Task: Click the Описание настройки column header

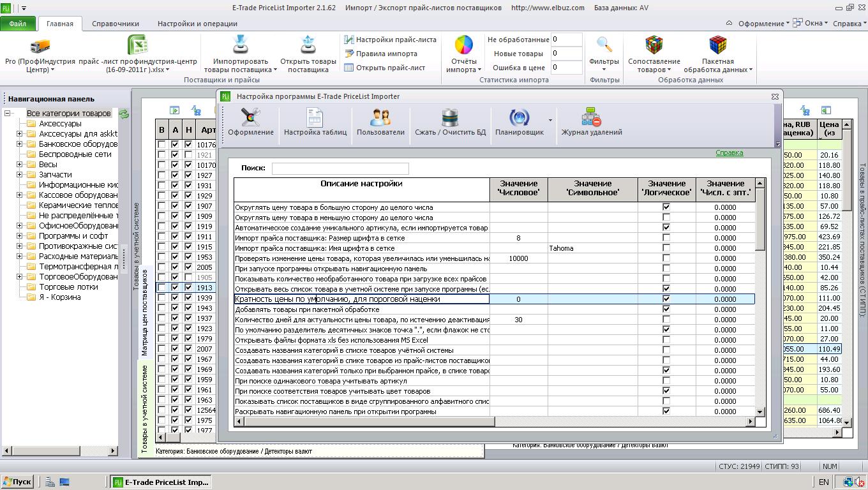Action: point(361,188)
